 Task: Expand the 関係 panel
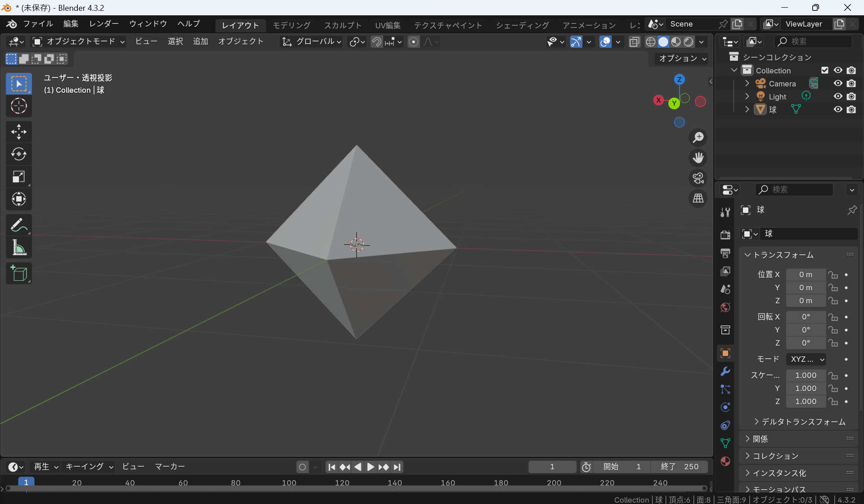coord(798,439)
